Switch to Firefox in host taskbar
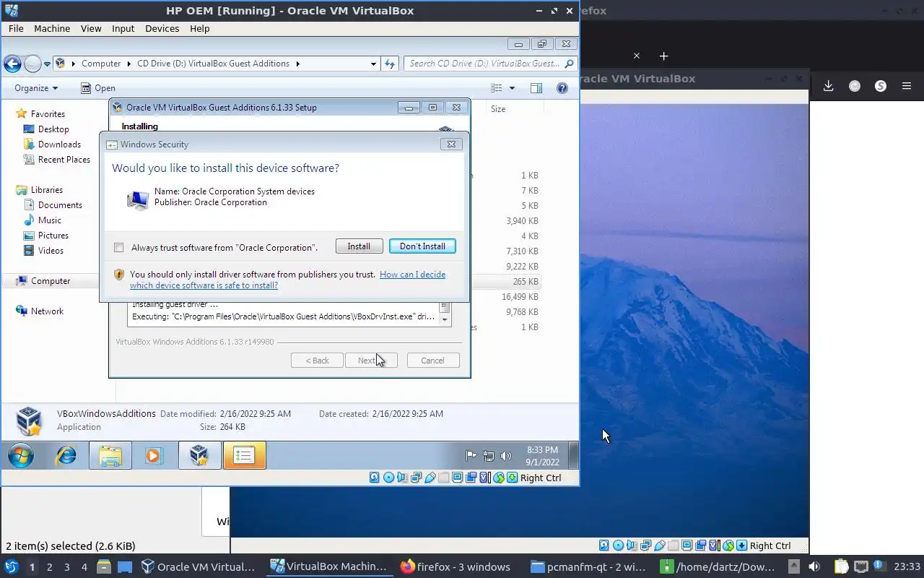This screenshot has width=924, height=578. coord(456,566)
